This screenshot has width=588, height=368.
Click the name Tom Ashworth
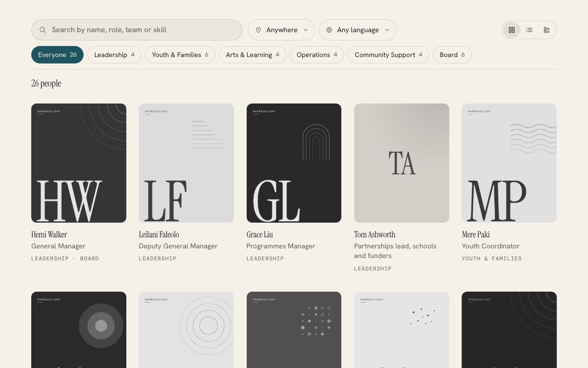pos(375,235)
